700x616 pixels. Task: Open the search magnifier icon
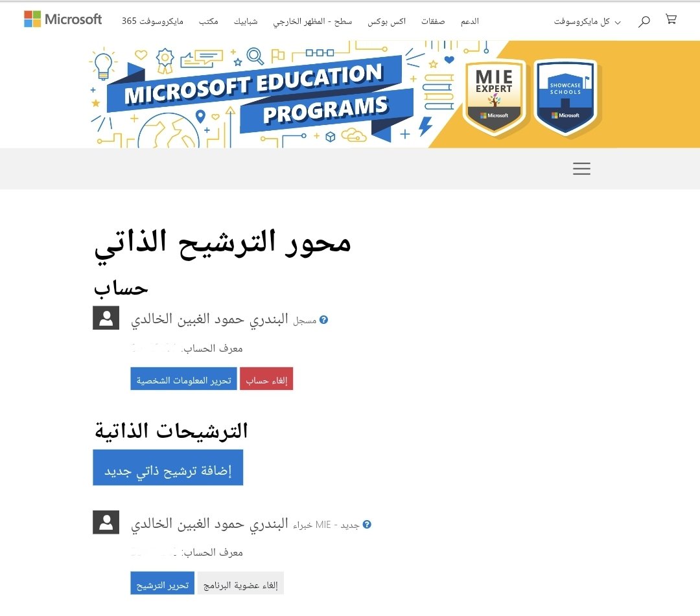[x=644, y=21]
